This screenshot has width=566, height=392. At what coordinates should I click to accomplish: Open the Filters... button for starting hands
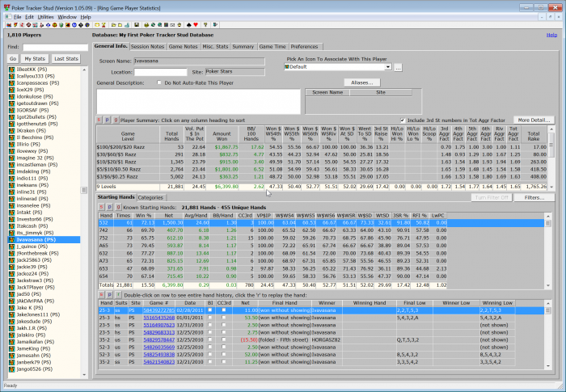point(534,197)
